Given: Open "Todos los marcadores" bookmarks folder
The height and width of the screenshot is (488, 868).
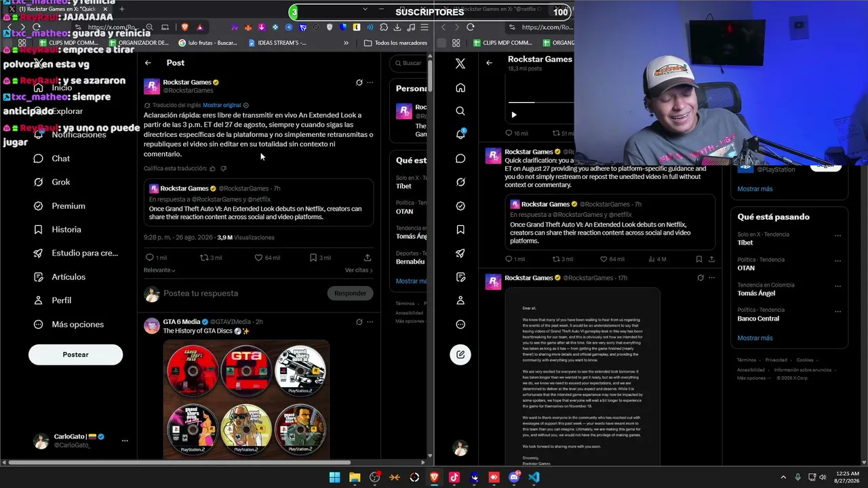Looking at the screenshot, I should coord(396,43).
